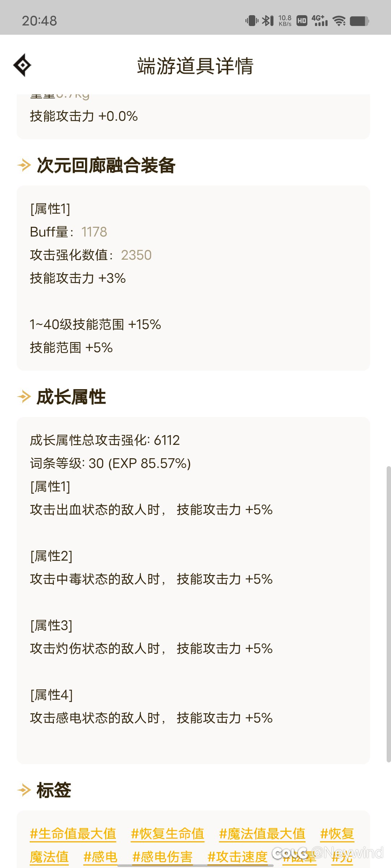Tap the Wi-Fi status icon
The width and height of the screenshot is (391, 868).
[339, 21]
